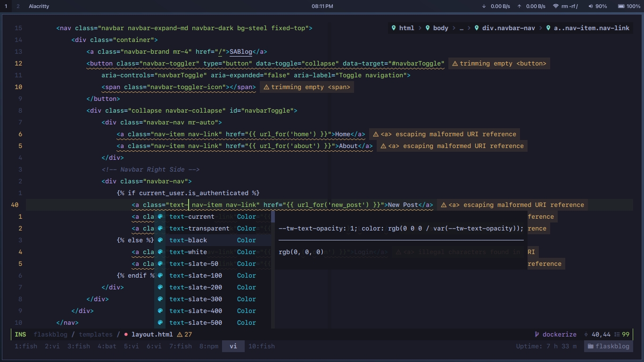Viewport: 644px width, 362px height.
Task: Click a..nav-item.nav-link breadcrumb segment
Action: click(x=592, y=28)
